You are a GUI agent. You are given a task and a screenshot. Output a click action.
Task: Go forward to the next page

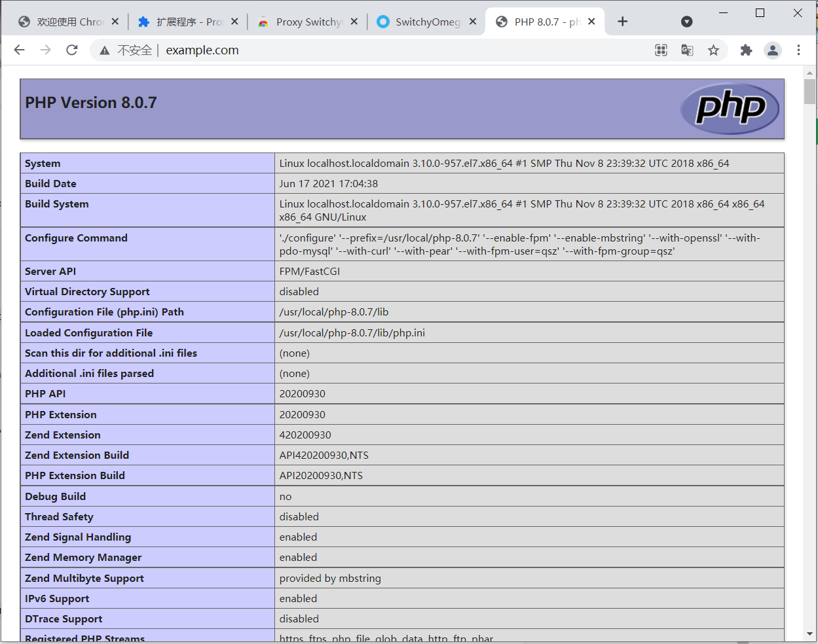point(45,50)
